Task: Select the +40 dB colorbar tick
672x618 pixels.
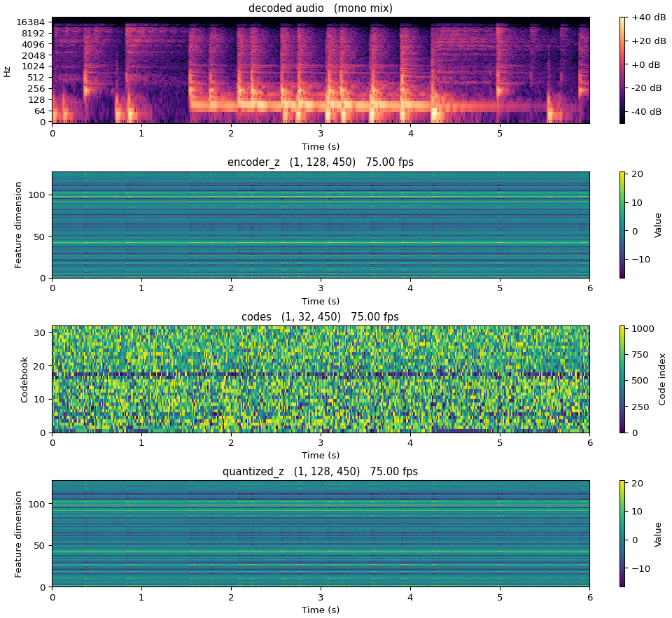Action: click(649, 17)
